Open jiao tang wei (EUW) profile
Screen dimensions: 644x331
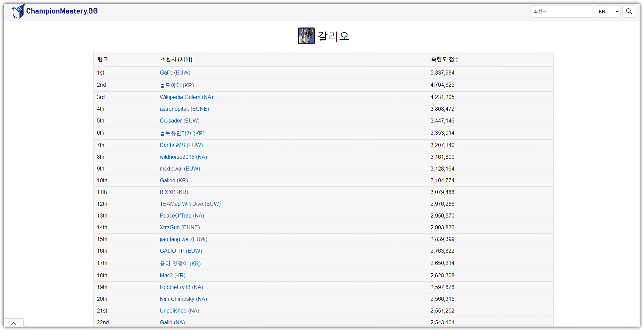183,239
